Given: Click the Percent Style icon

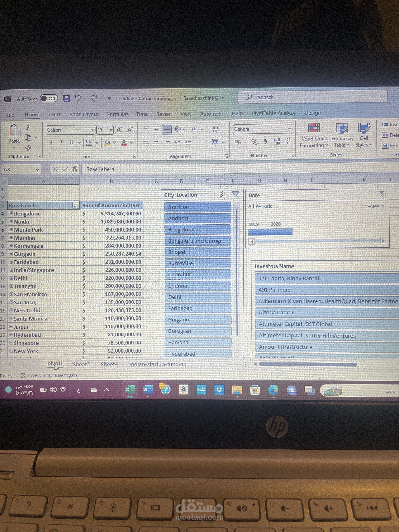Looking at the screenshot, I should 255,142.
